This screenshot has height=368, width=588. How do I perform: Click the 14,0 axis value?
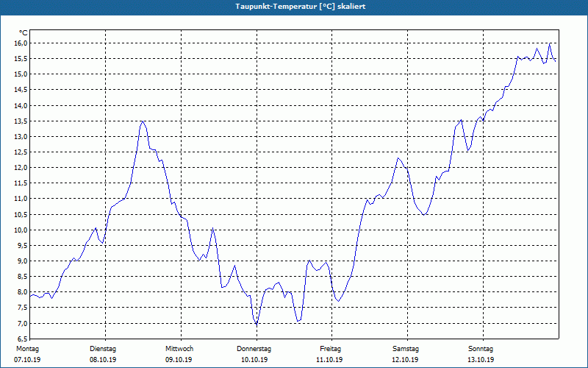[x=21, y=105]
